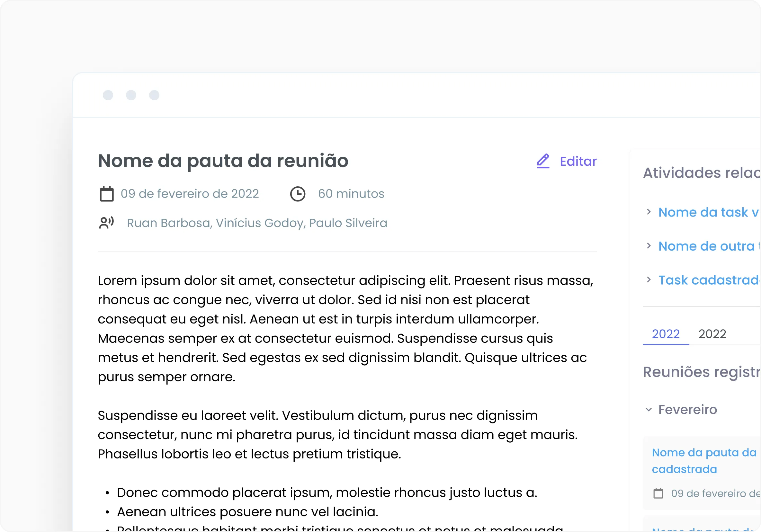Viewport: 761px width, 532px height.
Task: Expand the Task cadastrada chevron
Action: (649, 279)
